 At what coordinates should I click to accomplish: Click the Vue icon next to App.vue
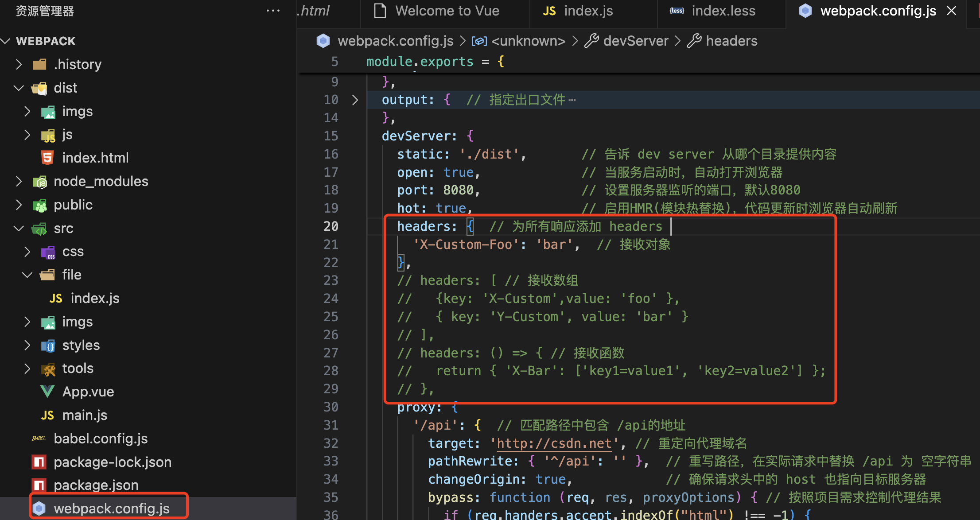pos(47,391)
